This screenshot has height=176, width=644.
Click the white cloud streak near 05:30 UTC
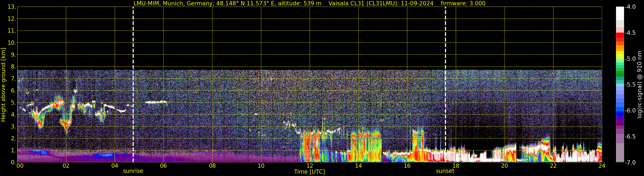coord(156,102)
